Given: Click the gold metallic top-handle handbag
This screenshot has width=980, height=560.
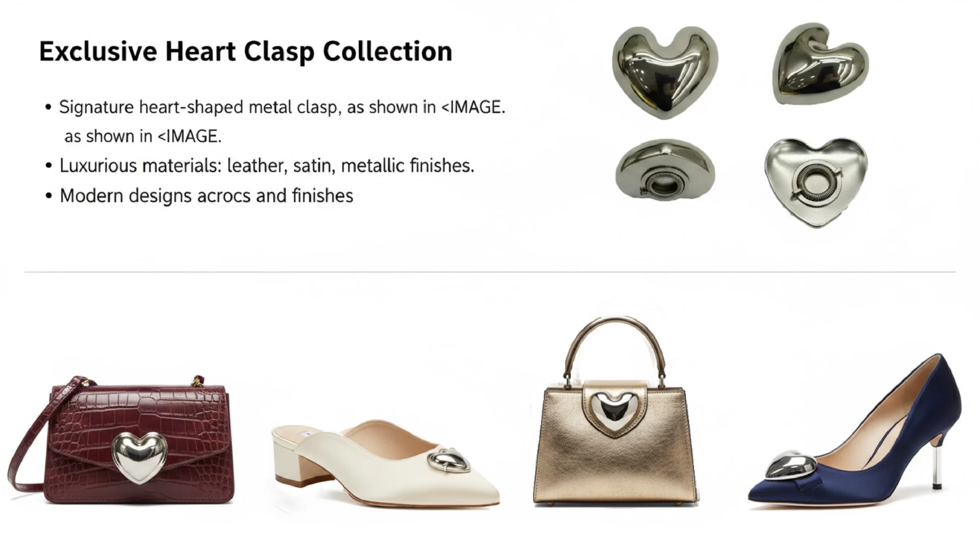Looking at the screenshot, I should click(x=615, y=410).
